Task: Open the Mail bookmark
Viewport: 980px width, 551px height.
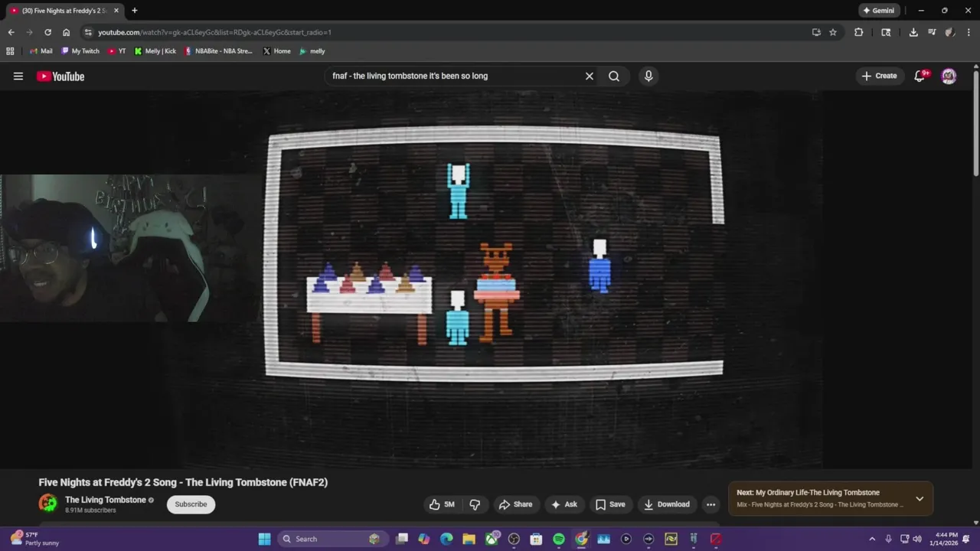Action: point(41,51)
